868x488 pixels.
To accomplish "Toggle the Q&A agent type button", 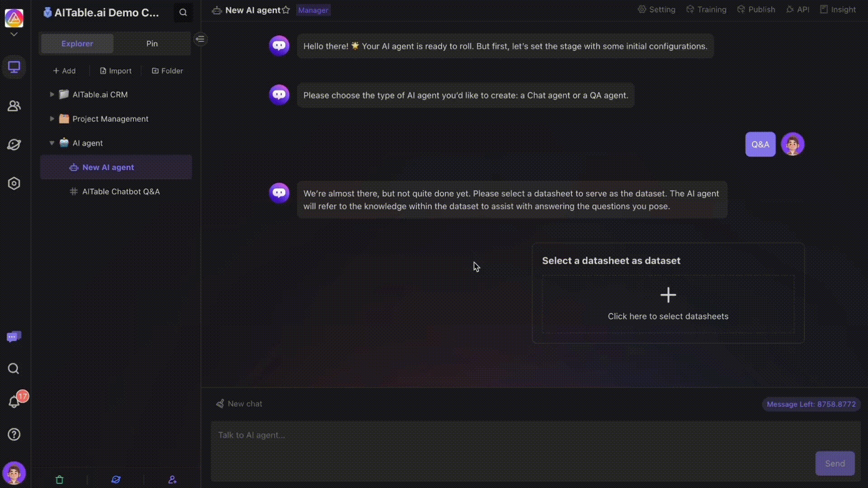I will click(x=760, y=144).
